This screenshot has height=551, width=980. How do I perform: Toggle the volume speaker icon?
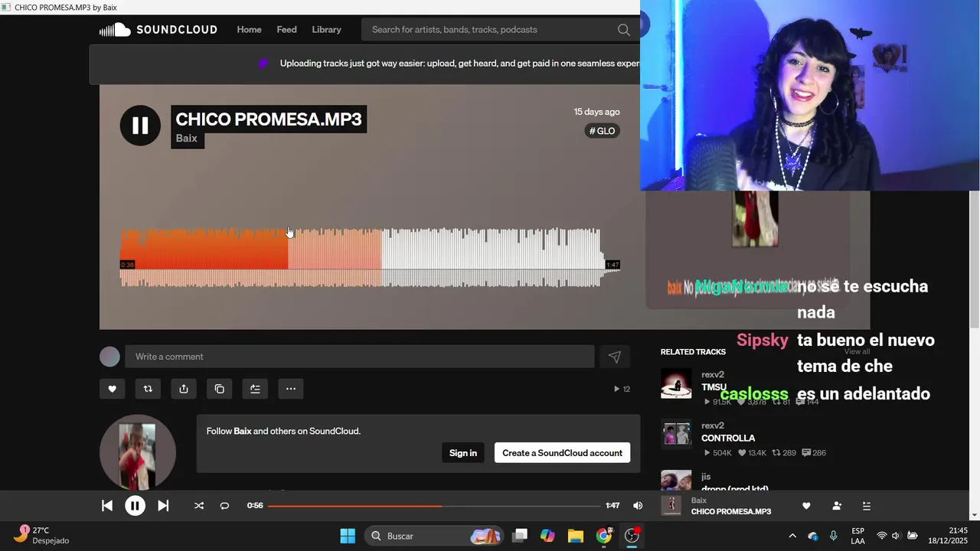(x=638, y=506)
